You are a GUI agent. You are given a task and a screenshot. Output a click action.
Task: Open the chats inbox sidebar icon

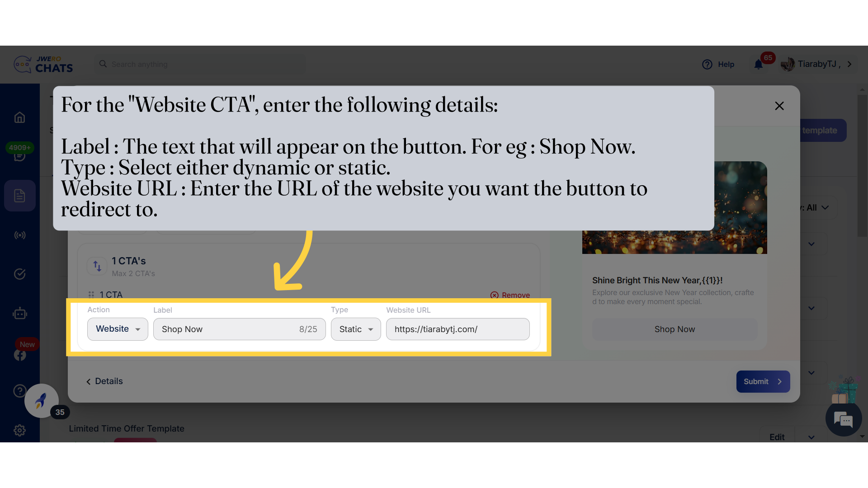19,156
